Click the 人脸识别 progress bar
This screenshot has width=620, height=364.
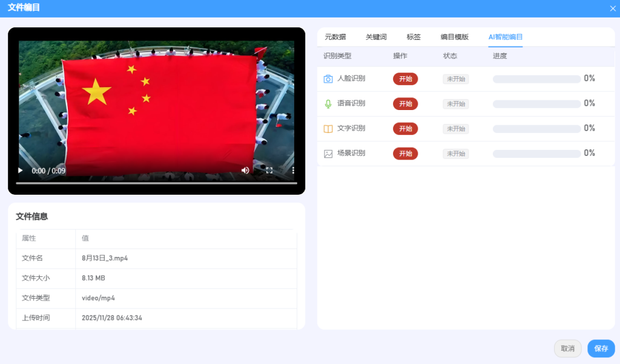click(536, 79)
